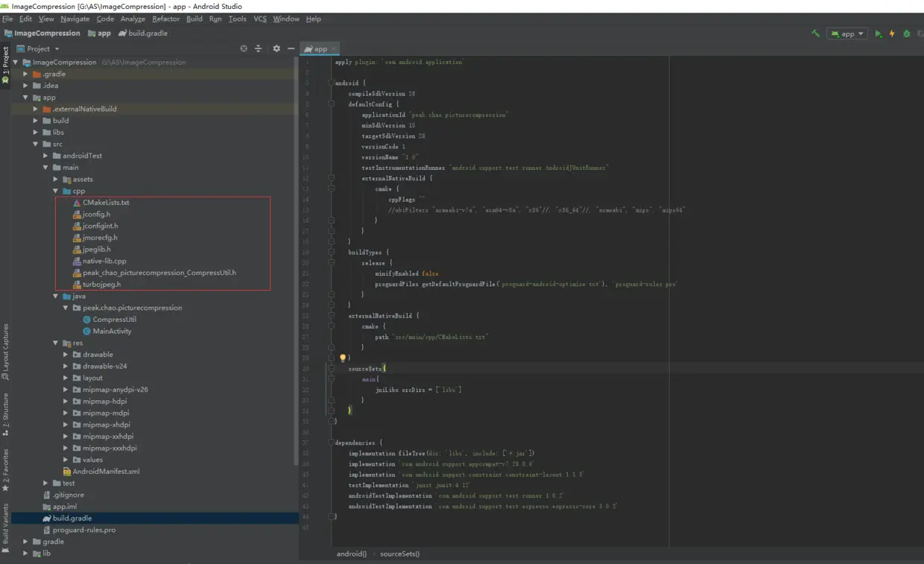Select jconfig.h header file
The height and width of the screenshot is (564, 924).
[x=91, y=214]
